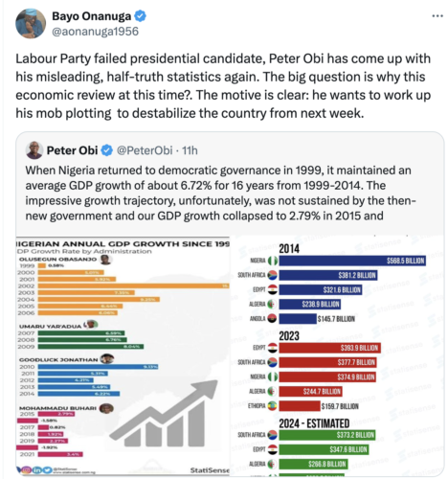Click the Nigeria flag icon under 2014

(273, 261)
